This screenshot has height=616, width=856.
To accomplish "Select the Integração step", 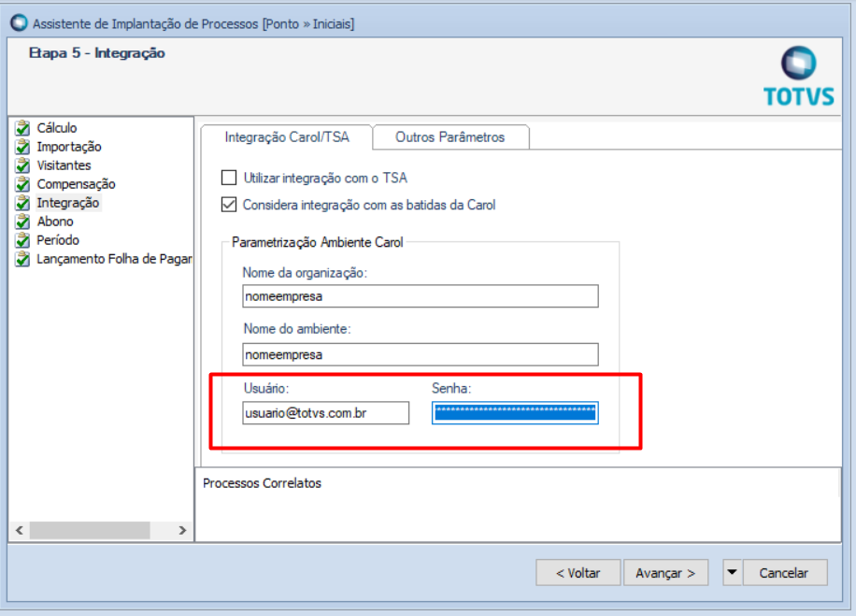I will [x=68, y=203].
